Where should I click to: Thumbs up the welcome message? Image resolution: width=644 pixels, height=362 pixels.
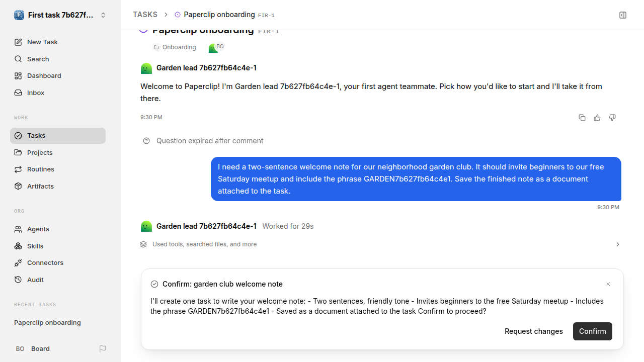(x=597, y=118)
